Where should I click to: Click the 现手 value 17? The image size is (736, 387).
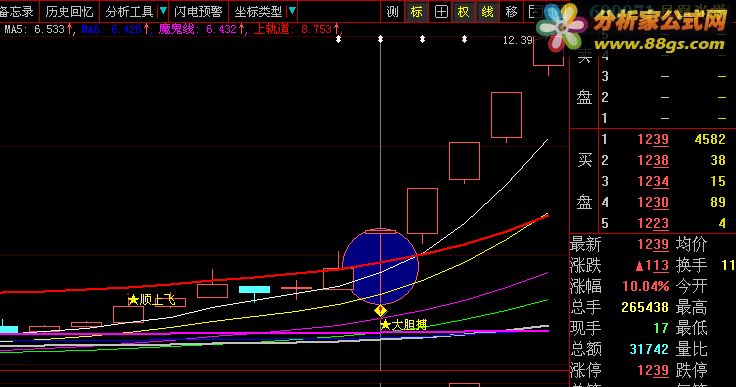tap(661, 328)
